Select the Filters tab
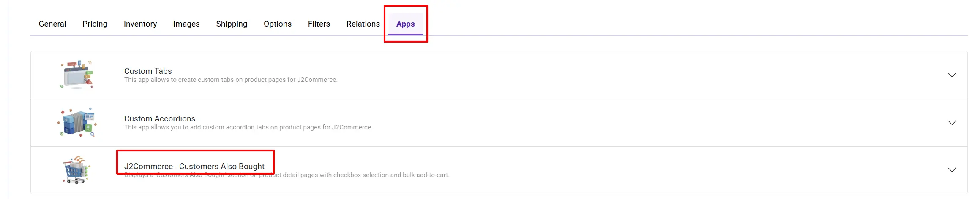The width and height of the screenshot is (980, 199). click(x=319, y=24)
